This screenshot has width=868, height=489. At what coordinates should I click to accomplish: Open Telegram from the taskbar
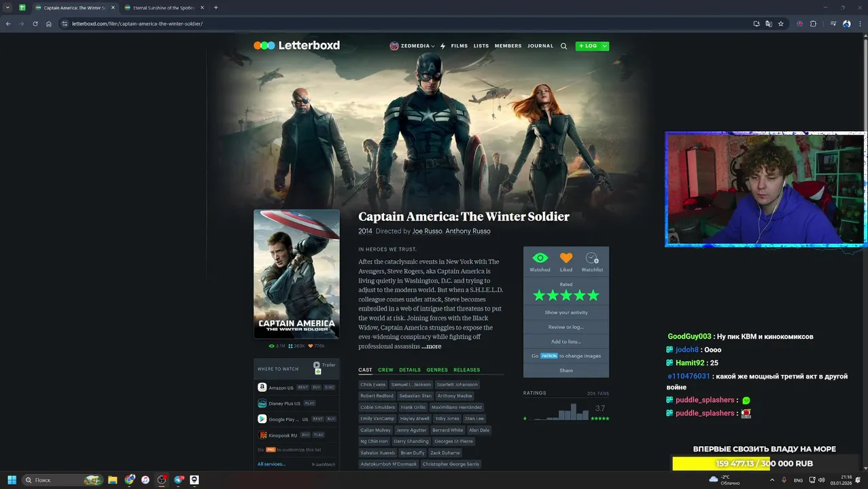(x=179, y=479)
